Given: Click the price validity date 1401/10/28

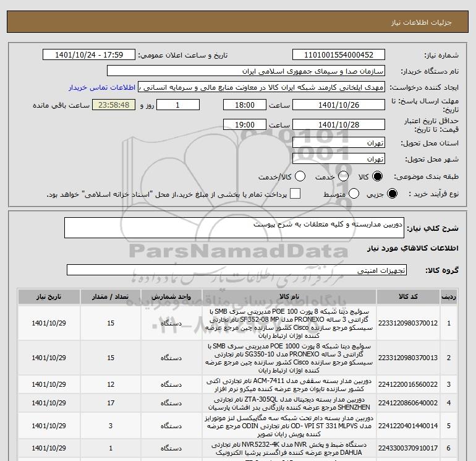Looking at the screenshot, I should click(339, 124).
